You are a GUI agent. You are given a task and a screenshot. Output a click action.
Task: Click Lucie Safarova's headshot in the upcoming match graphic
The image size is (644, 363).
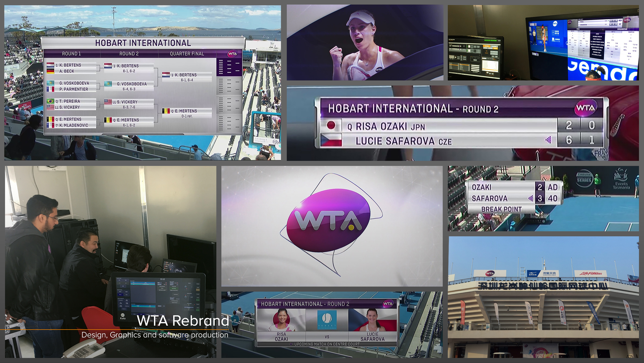click(x=372, y=320)
